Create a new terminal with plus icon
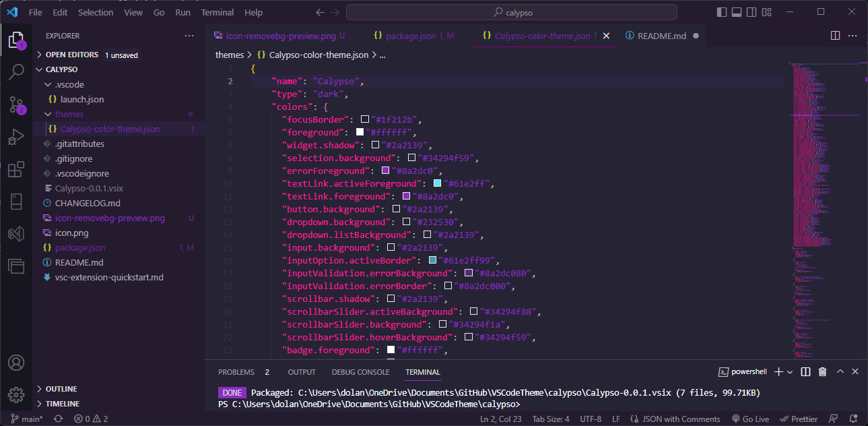 [778, 371]
